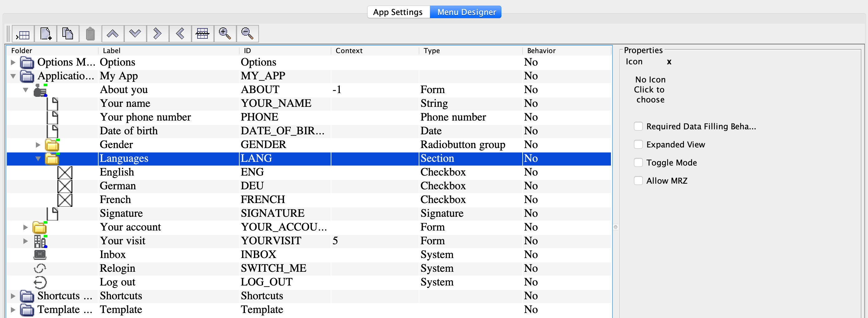Image resolution: width=868 pixels, height=318 pixels.
Task: Select the Menu Designer tab
Action: (x=466, y=12)
